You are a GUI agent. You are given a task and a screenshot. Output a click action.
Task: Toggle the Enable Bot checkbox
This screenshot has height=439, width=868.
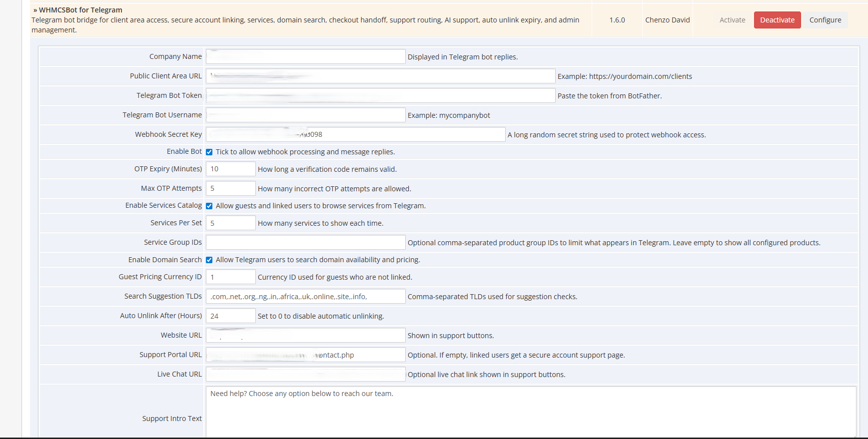pos(209,152)
